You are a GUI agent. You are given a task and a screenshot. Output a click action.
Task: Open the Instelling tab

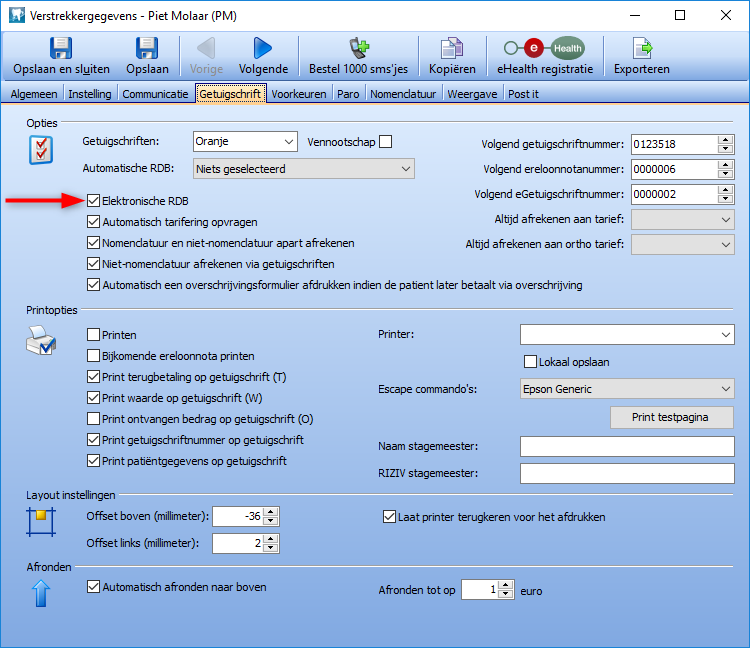coord(89,94)
